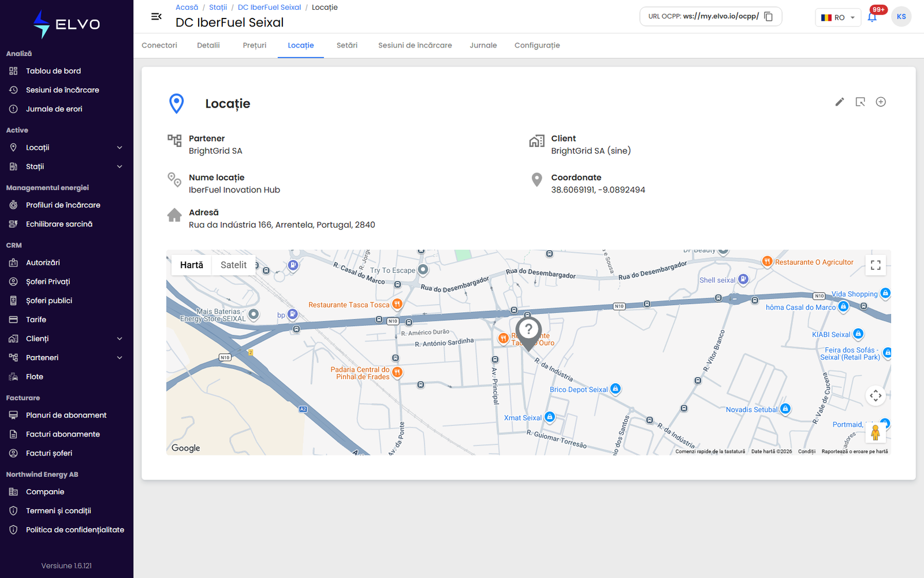
Task: Click the Shell seixal map marker
Action: tap(743, 279)
